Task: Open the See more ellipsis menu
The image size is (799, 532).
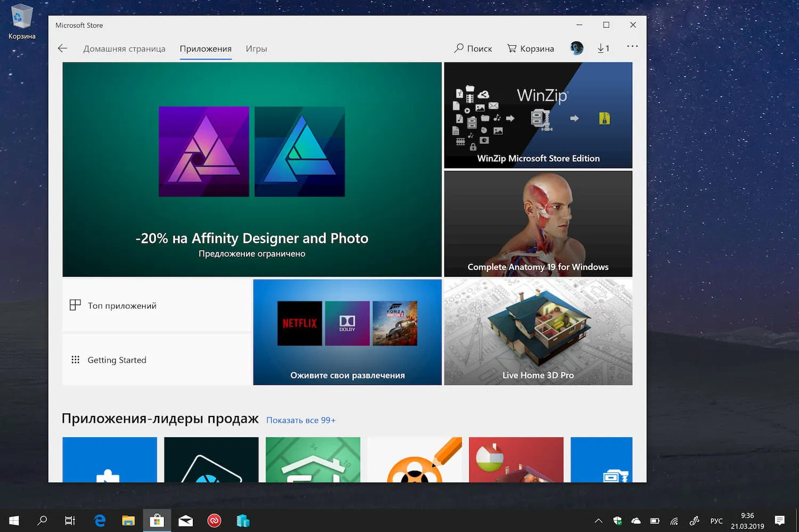Action: click(x=632, y=47)
